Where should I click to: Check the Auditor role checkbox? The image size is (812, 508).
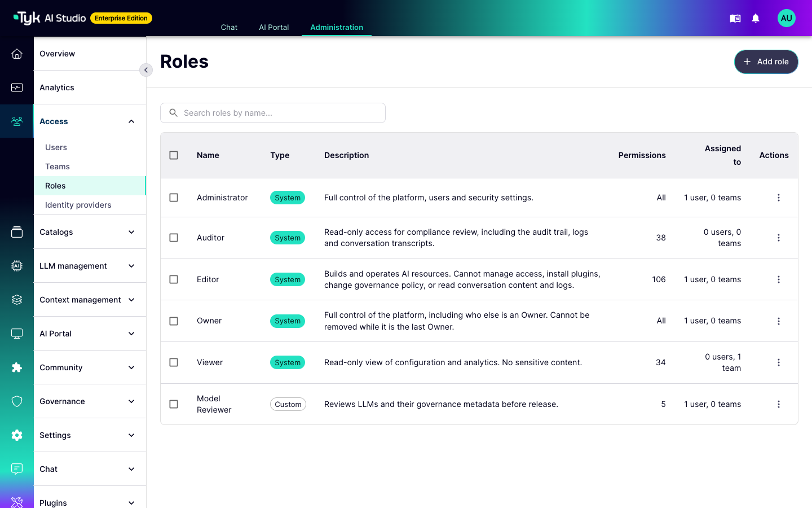pos(174,238)
